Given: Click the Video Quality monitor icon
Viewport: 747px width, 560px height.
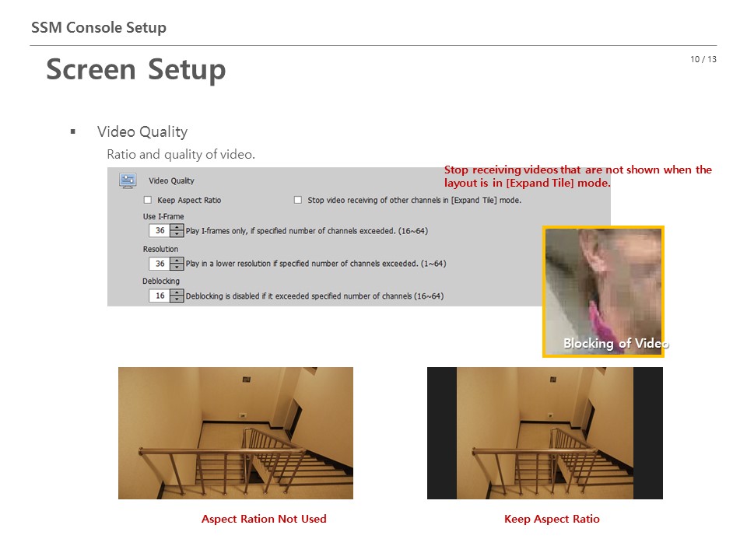Looking at the screenshot, I should pyautogui.click(x=128, y=180).
